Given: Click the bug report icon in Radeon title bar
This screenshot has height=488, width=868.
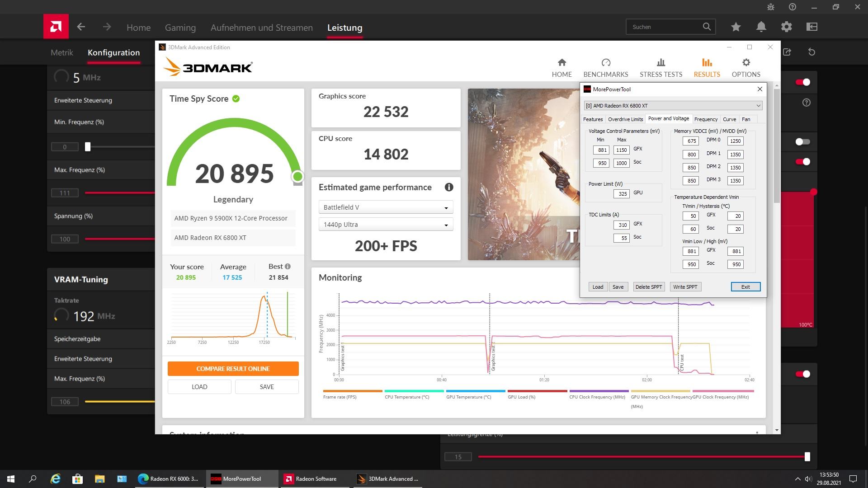Looking at the screenshot, I should [771, 7].
